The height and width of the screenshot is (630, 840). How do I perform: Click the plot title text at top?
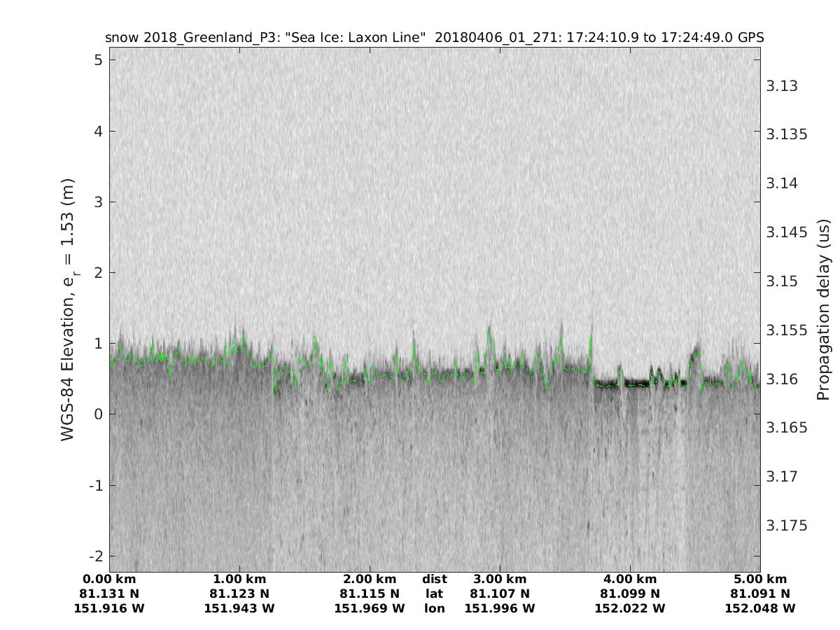[x=434, y=37]
